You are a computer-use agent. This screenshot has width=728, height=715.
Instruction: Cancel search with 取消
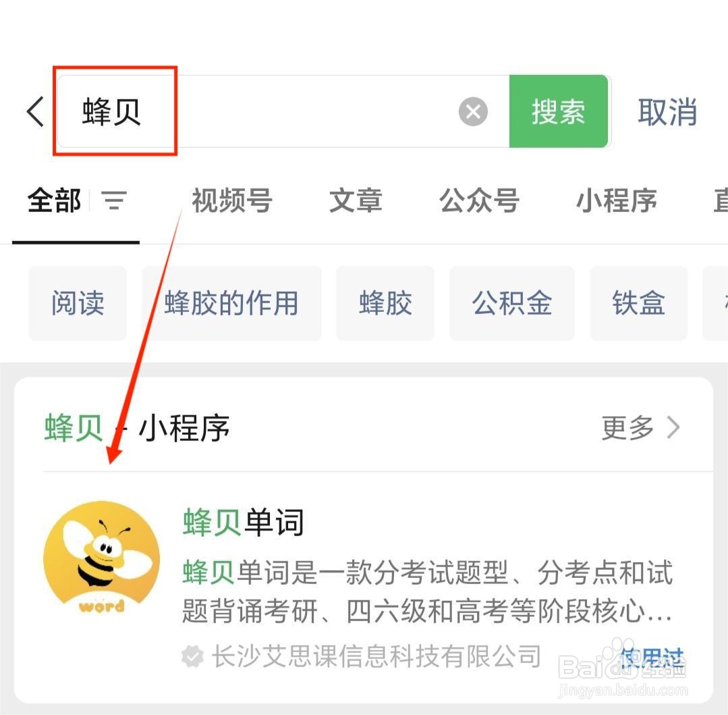coord(667,112)
